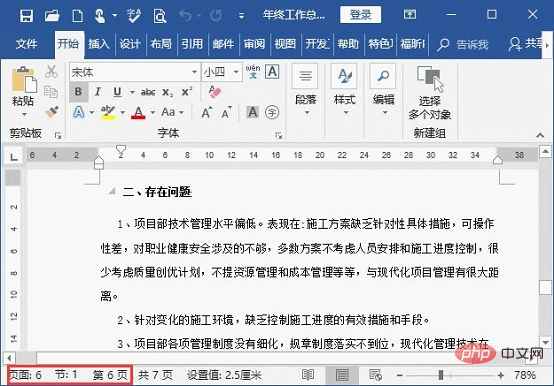Cut selection with the scissors icon
Screen dimensions: 554x386
51,72
